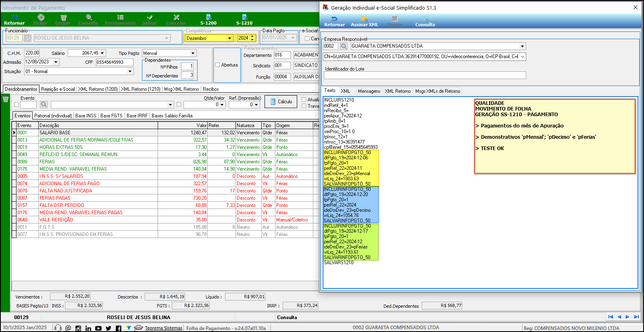Switch to XML Retorno (1200) tab
644x332 pixels.
click(x=98, y=89)
